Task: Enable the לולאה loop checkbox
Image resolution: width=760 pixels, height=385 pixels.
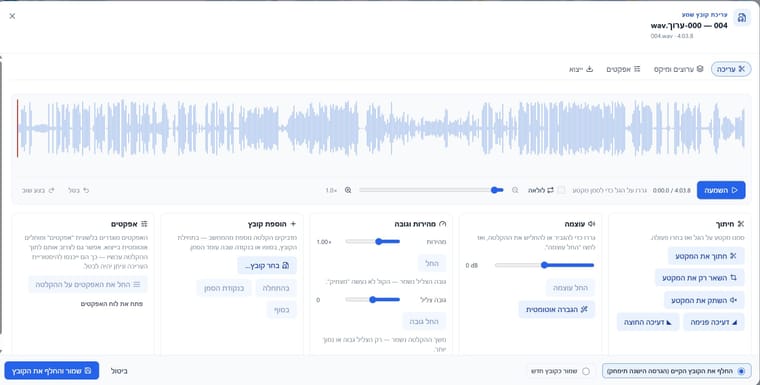Action: coord(561,190)
